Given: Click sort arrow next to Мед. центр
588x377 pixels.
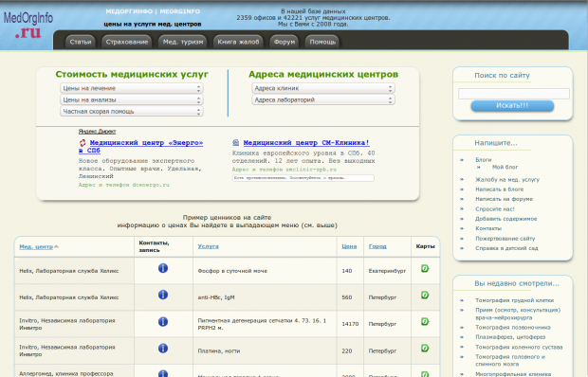Looking at the screenshot, I should 56,246.
